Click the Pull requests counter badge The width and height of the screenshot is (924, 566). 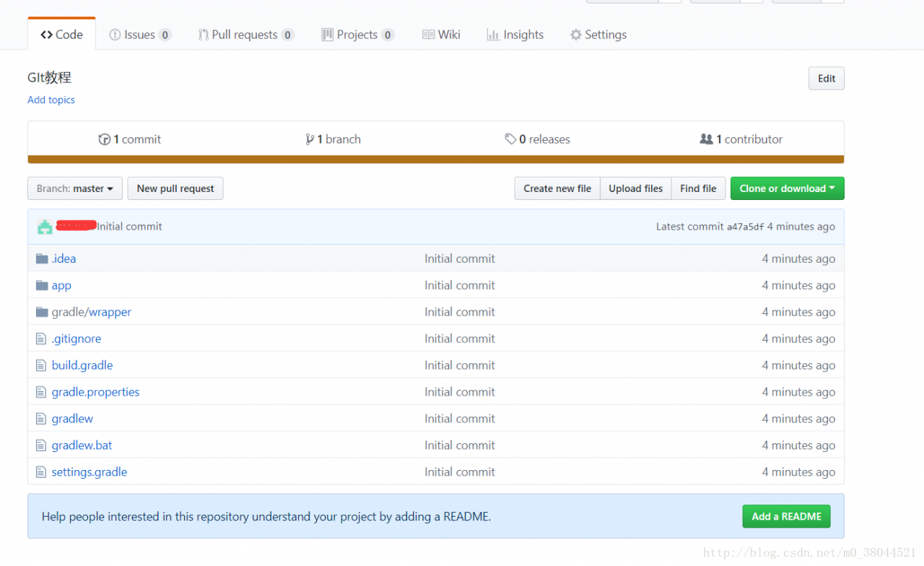coord(287,35)
